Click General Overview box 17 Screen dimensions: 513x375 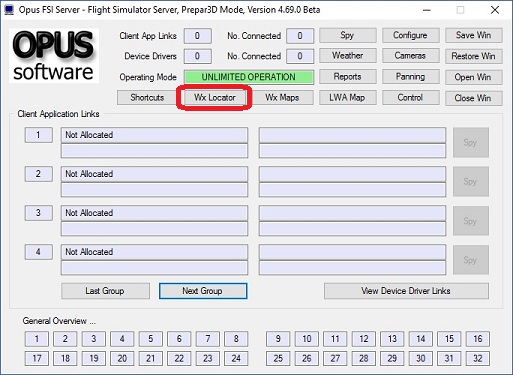(37, 359)
